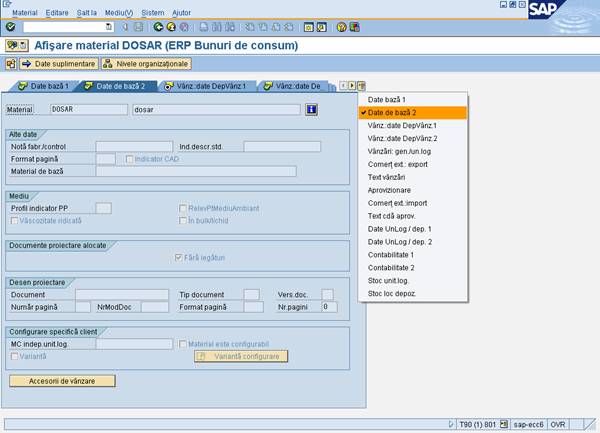Open the Ajutor menu
The image size is (600, 433).
(x=181, y=13)
